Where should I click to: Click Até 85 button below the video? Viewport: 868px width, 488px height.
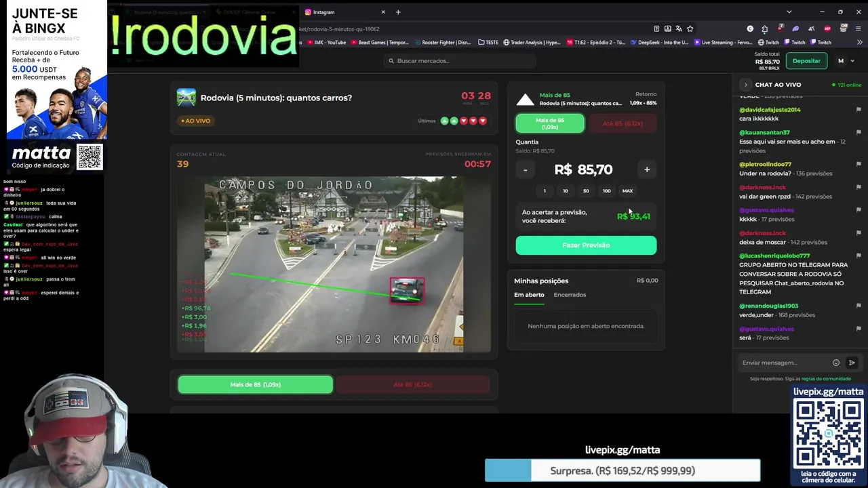412,384
